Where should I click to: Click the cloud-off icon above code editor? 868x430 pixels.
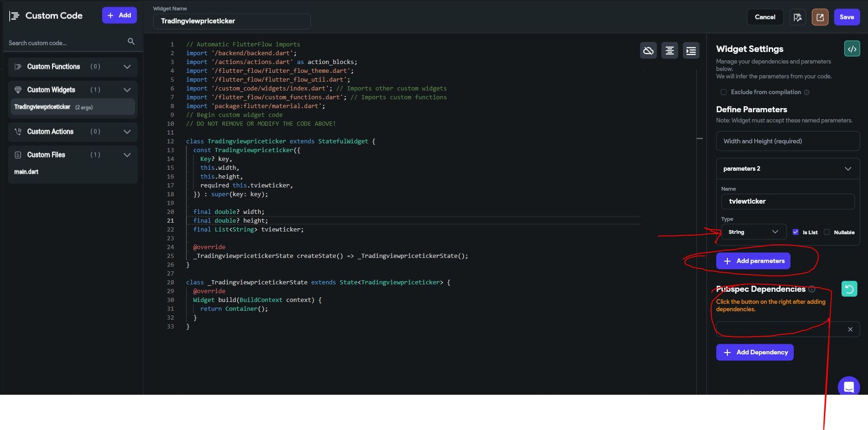click(x=648, y=51)
